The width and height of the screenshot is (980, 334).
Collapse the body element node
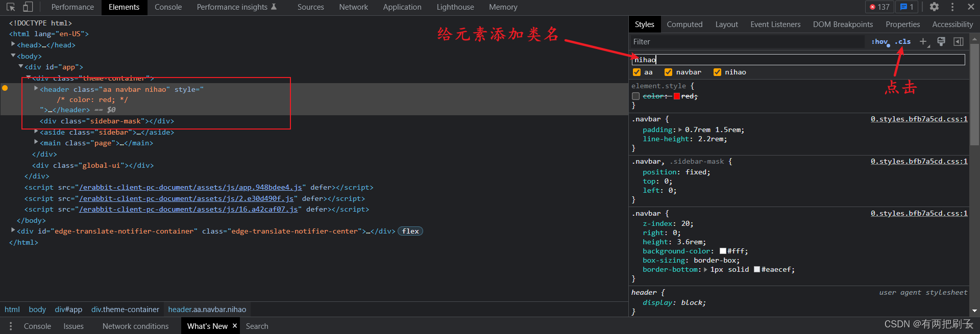[x=13, y=56]
